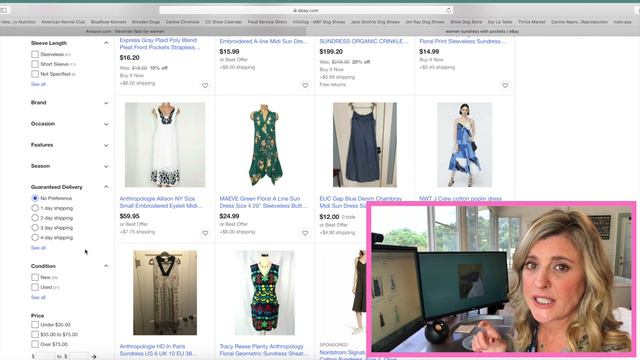This screenshot has height=360, width=640.
Task: Open the Show Dog Store bookmark
Action: [466, 22]
